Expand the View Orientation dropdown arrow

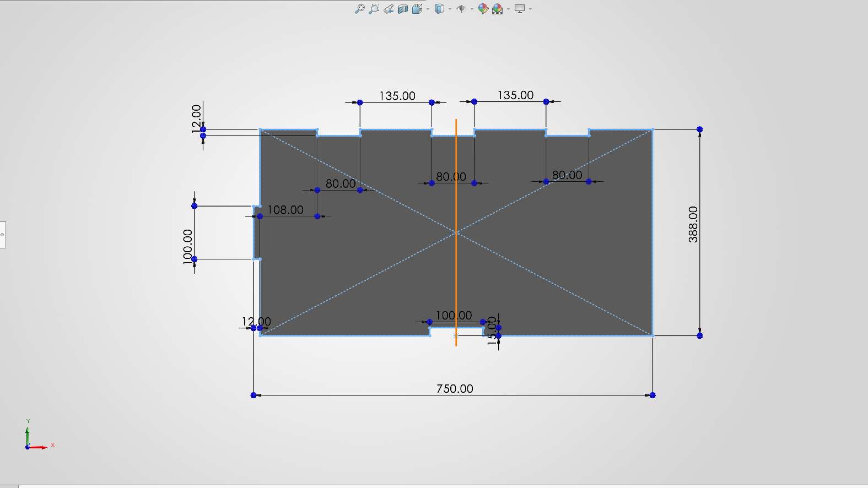(428, 9)
